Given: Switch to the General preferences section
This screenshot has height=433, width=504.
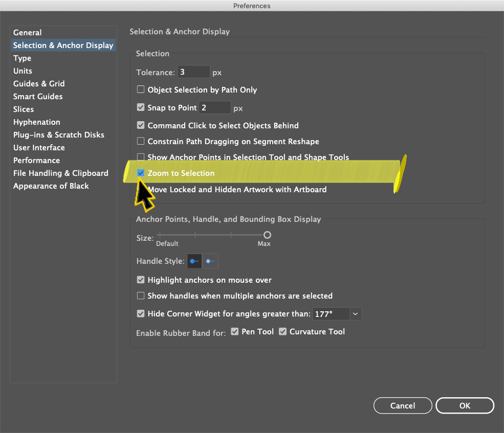Looking at the screenshot, I should [28, 32].
